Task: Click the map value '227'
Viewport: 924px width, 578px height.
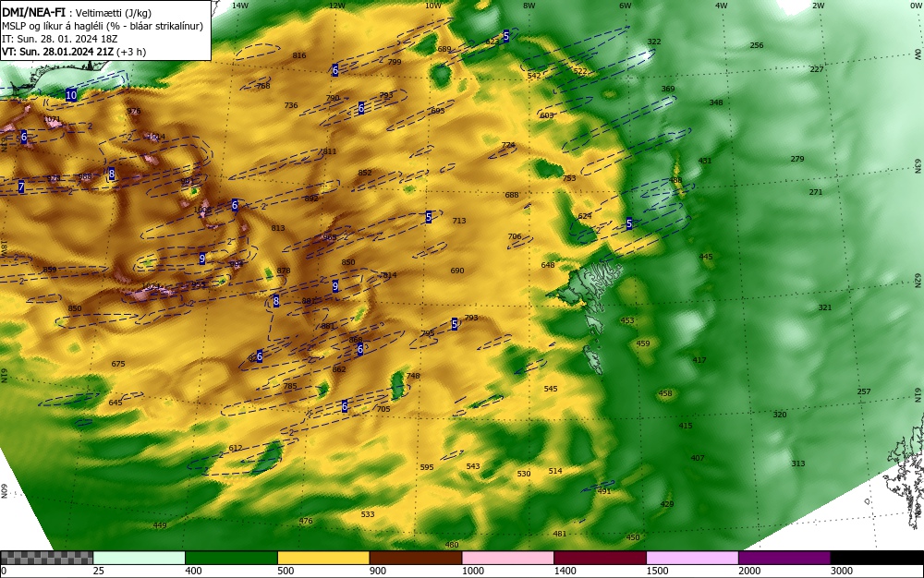Action: [816, 69]
